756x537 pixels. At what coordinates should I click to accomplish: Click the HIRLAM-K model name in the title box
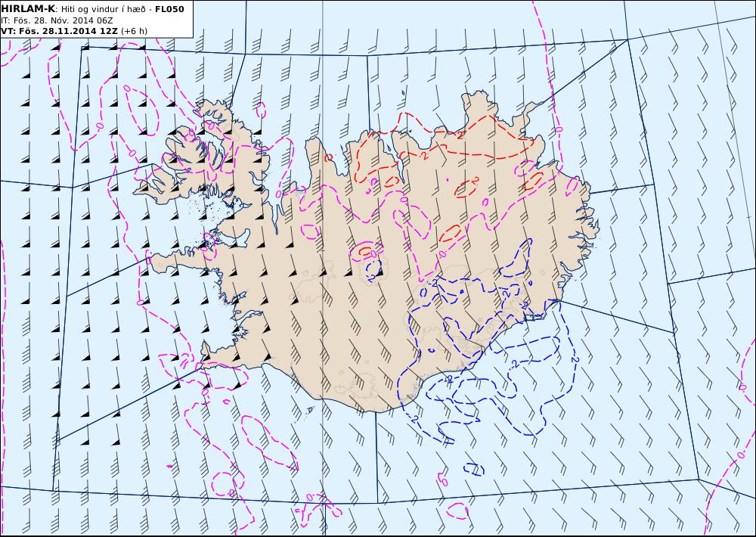[x=29, y=9]
